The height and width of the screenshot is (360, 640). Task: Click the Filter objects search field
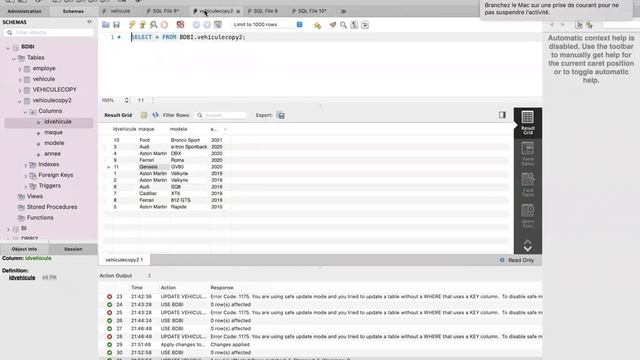pyautogui.click(x=49, y=33)
